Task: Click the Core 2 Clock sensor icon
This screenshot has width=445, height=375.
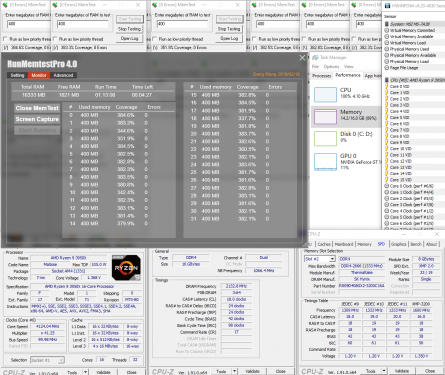Action: 387,198
